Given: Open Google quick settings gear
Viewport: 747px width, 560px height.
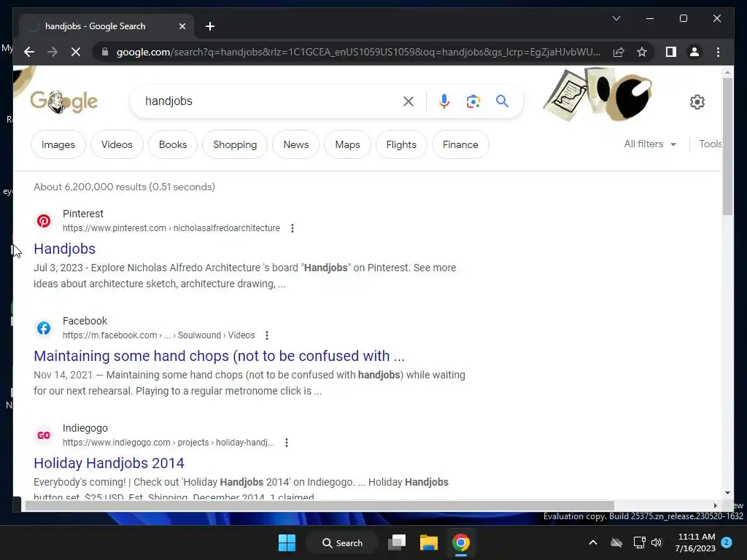Looking at the screenshot, I should pyautogui.click(x=697, y=102).
